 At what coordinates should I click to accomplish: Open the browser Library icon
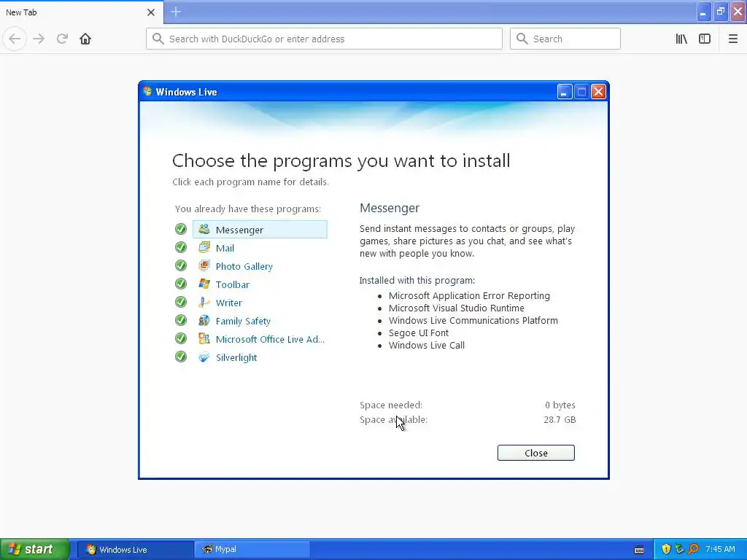coord(681,39)
